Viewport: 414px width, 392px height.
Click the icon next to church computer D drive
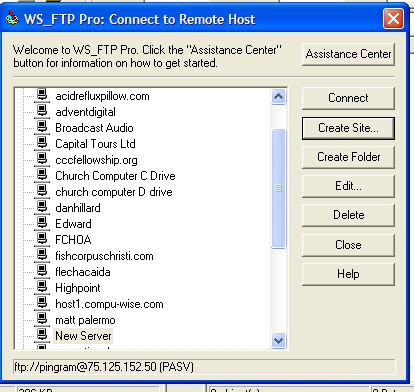(x=42, y=191)
